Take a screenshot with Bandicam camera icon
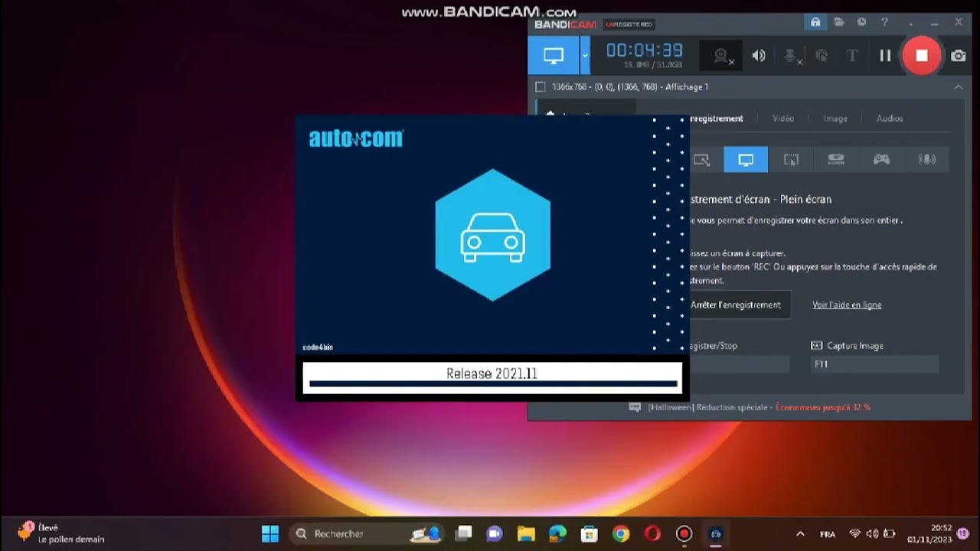980x551 pixels. coord(958,55)
